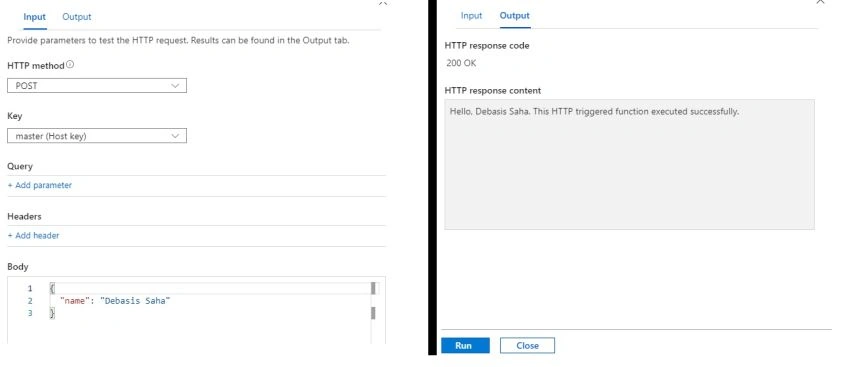850x367 pixels.
Task: Click the Close button
Action: [x=527, y=345]
